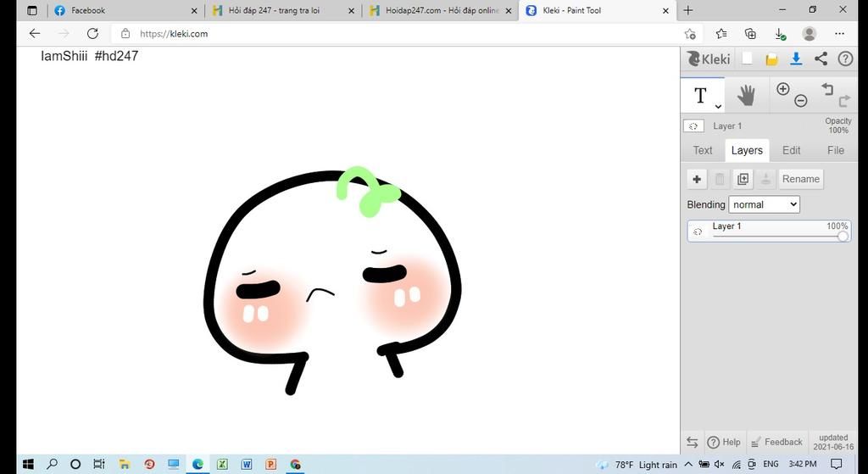Open Excel from the taskbar
Image resolution: width=868 pixels, height=474 pixels.
point(222,464)
